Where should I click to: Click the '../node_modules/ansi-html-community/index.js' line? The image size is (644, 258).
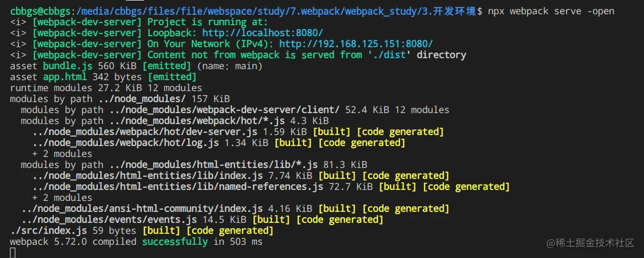point(235,209)
